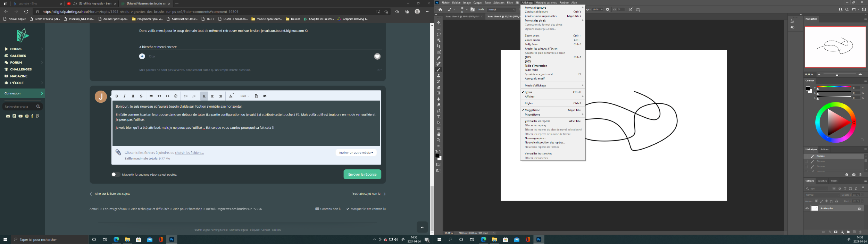The width and height of the screenshot is (868, 244).
Task: Select the Eyedropper tool
Action: click(x=439, y=58)
